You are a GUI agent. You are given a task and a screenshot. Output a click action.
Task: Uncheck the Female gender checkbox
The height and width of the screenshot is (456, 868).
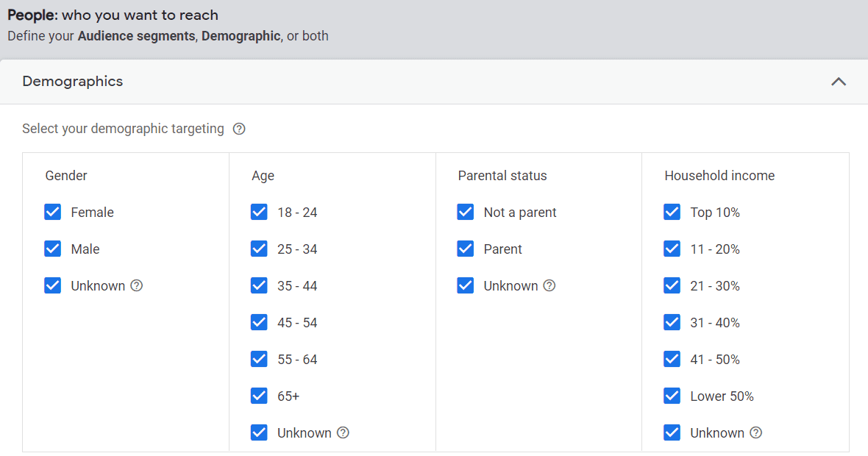[x=52, y=212]
